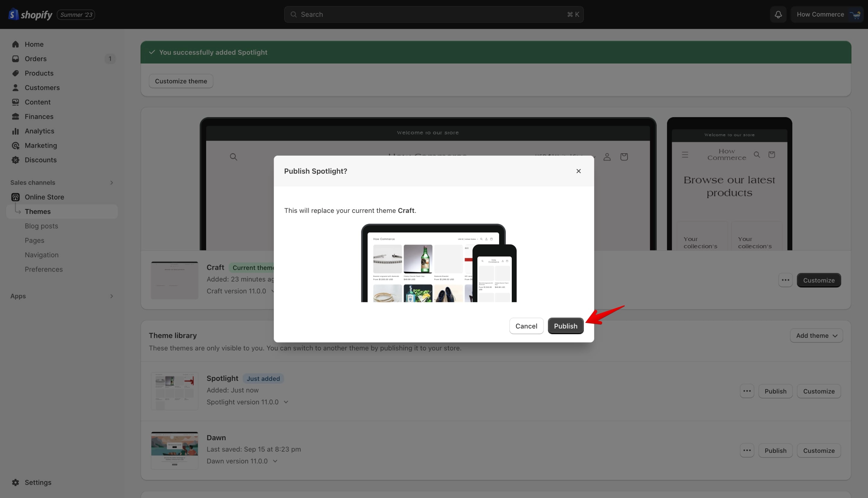Click Customize in Dawn row

[819, 450]
